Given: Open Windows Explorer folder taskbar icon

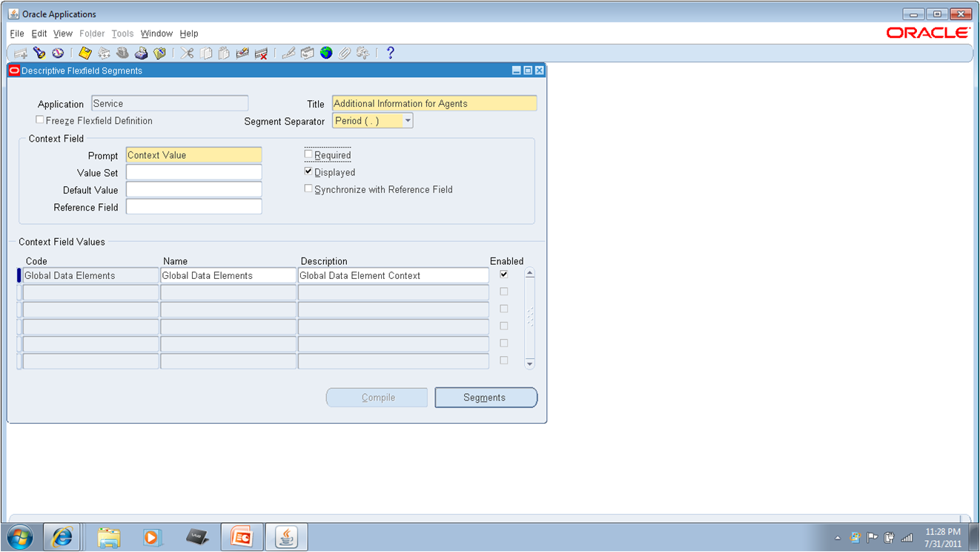Looking at the screenshot, I should point(109,536).
